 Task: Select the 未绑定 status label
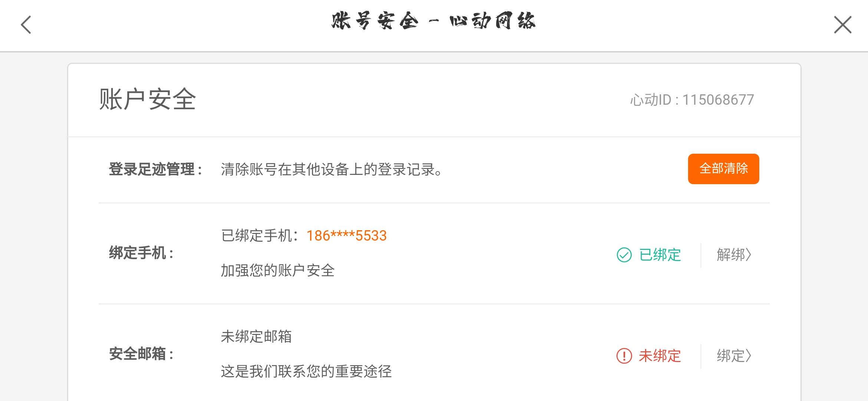(660, 356)
